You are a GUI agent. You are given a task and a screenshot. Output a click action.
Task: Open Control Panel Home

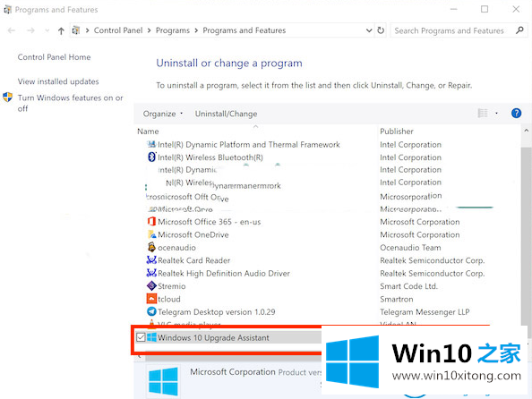[x=55, y=57]
